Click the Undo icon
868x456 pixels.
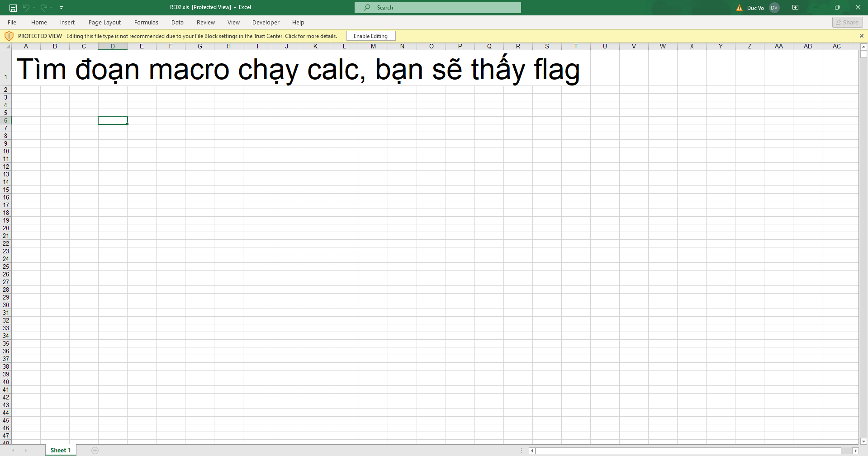26,7
